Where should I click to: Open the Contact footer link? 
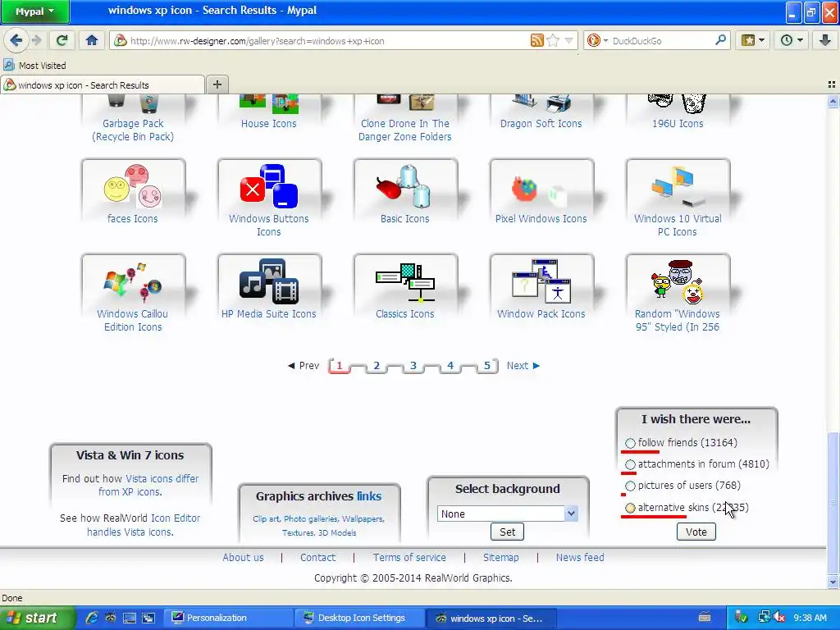pos(317,557)
